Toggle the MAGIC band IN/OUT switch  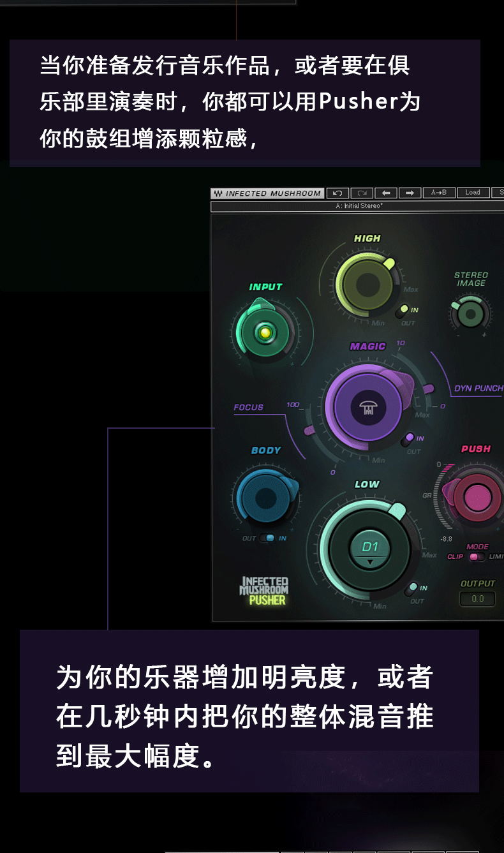click(x=407, y=440)
